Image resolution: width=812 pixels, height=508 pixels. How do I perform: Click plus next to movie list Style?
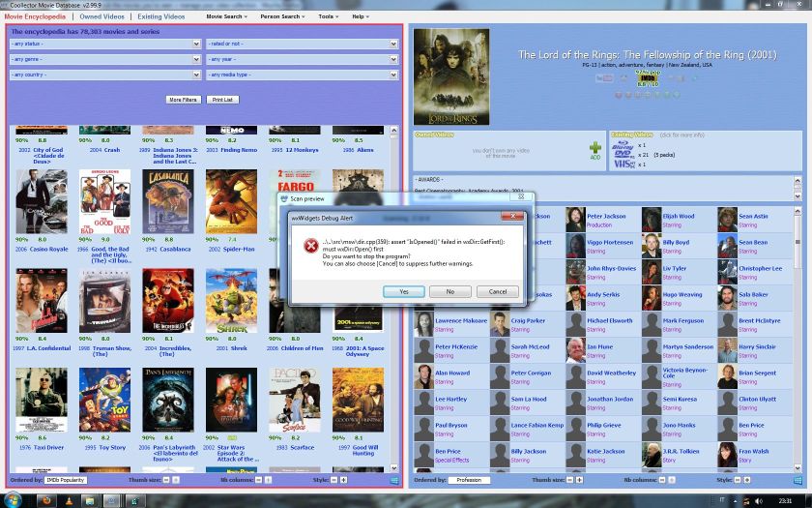pos(343,480)
